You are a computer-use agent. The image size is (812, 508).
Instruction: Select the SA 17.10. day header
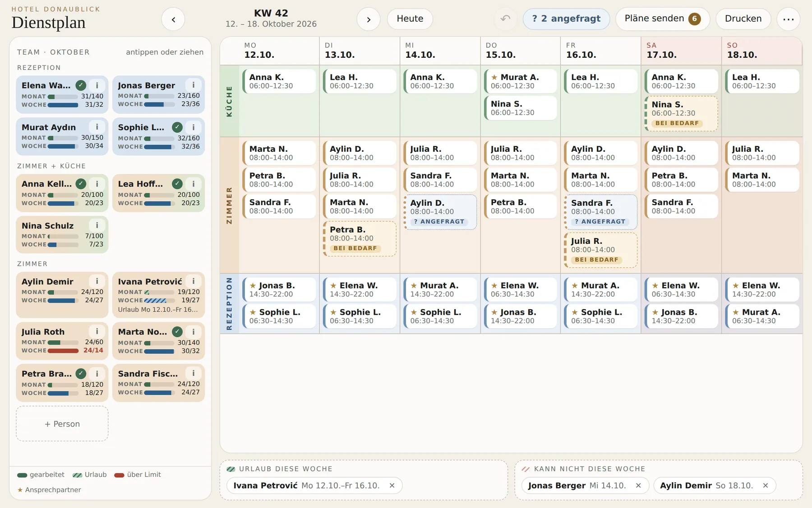pos(681,51)
